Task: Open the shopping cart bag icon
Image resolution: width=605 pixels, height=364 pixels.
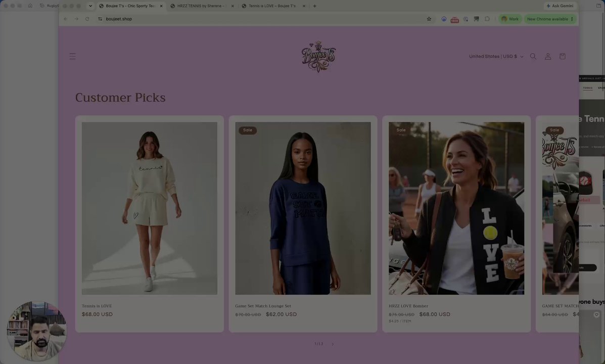Action: 562,56
